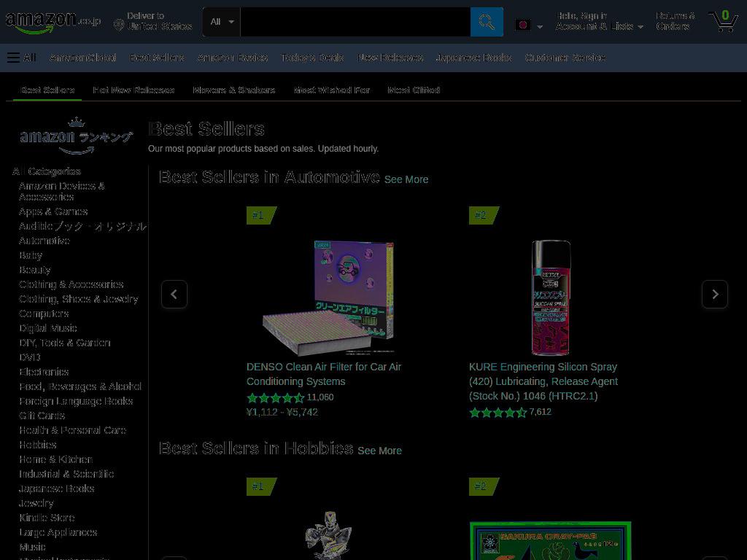Select Health & Personal Care category

72,430
